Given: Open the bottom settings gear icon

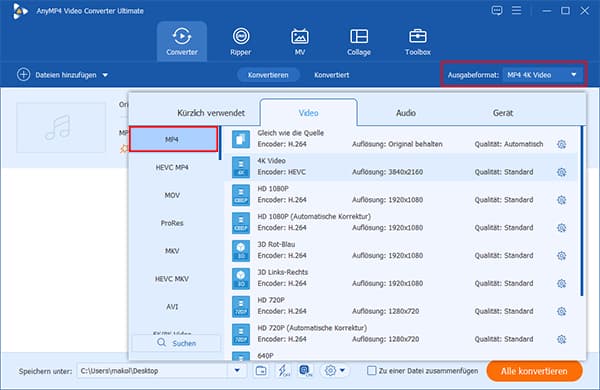Looking at the screenshot, I should click(330, 370).
